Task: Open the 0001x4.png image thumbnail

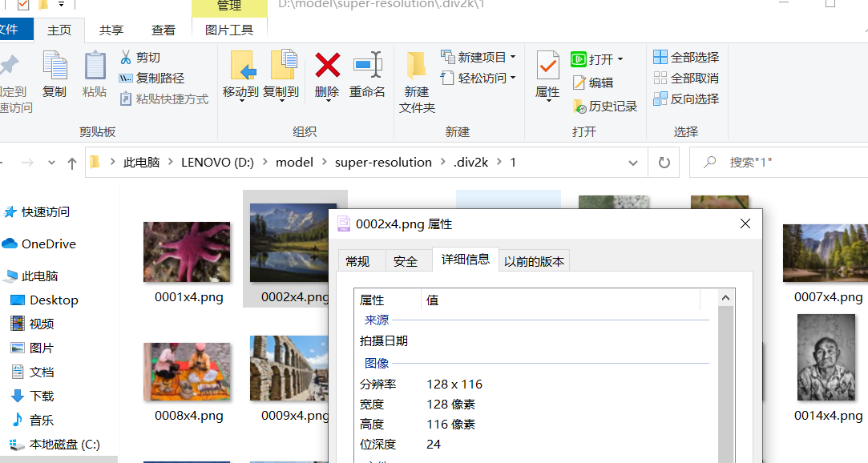Action: click(187, 252)
